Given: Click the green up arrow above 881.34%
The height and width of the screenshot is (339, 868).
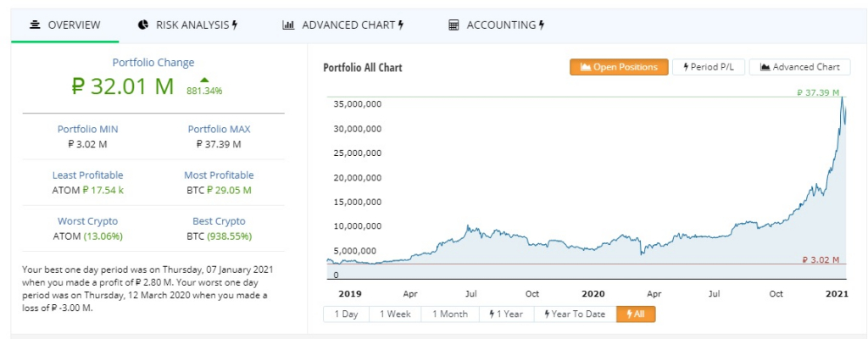Looking at the screenshot, I should tap(204, 80).
